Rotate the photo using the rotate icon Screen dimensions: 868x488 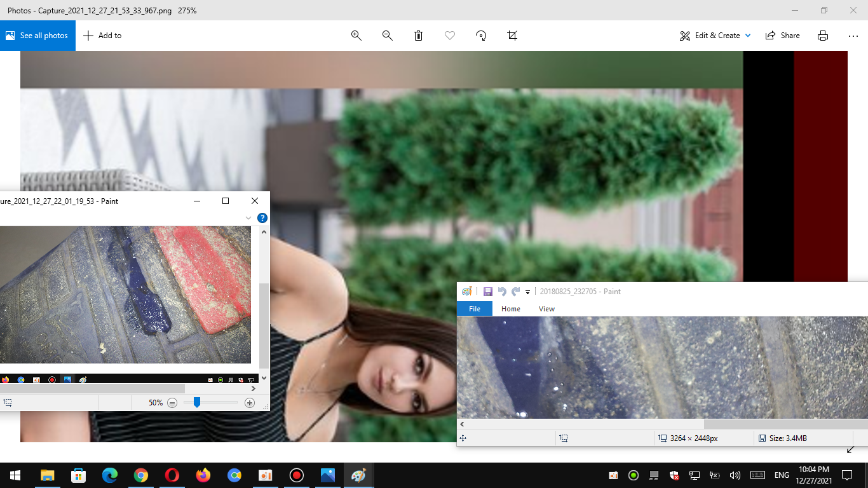pos(481,36)
